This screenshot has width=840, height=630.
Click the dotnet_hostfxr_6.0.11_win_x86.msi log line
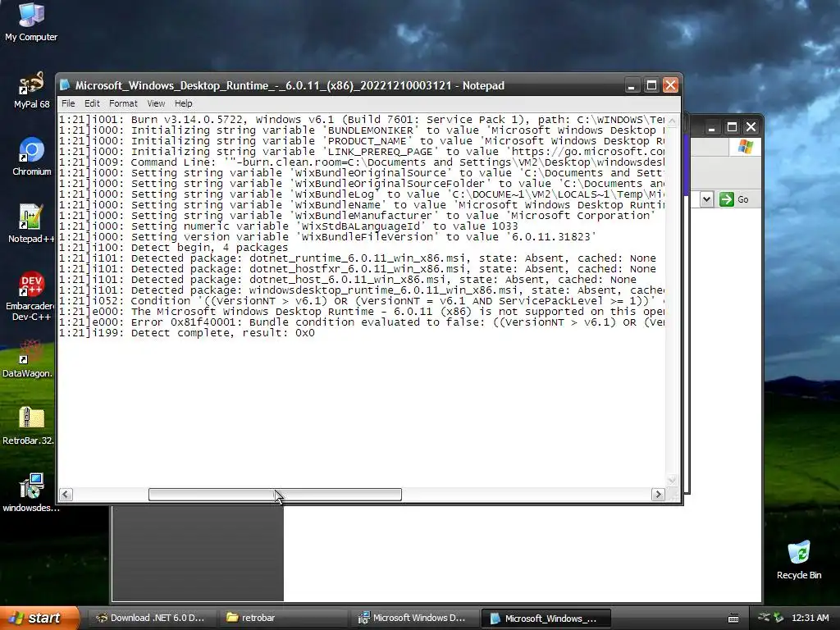[358, 269]
